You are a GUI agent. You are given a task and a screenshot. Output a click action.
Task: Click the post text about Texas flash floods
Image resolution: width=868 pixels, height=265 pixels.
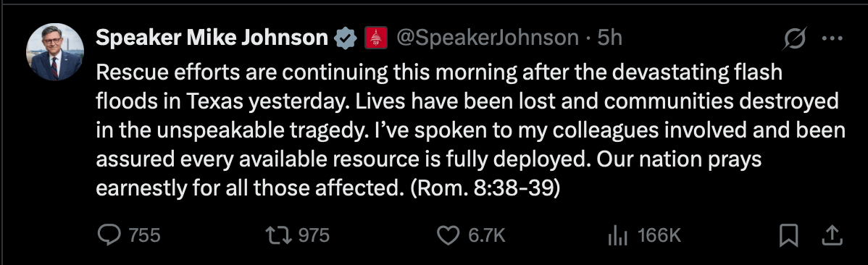470,131
